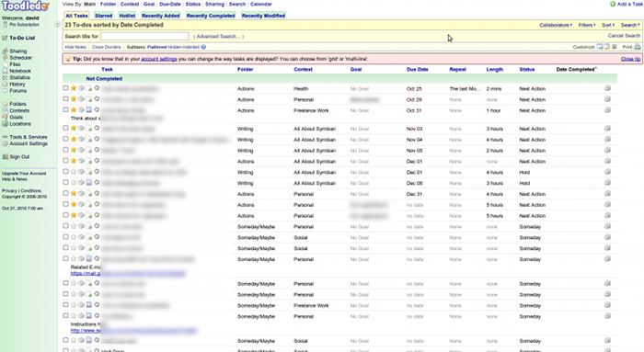Change Status of the Dec 08 task
The height and width of the screenshot is (352, 644).
pos(524,183)
